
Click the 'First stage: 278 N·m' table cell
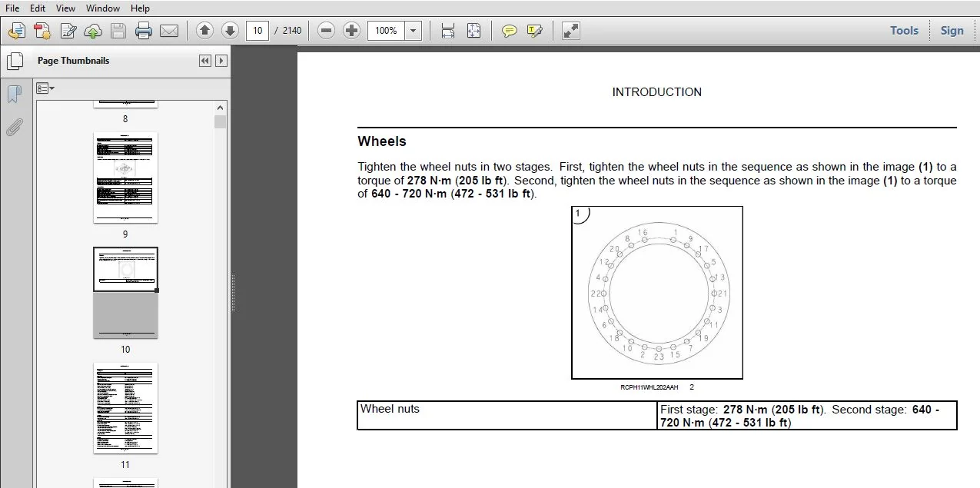807,415
